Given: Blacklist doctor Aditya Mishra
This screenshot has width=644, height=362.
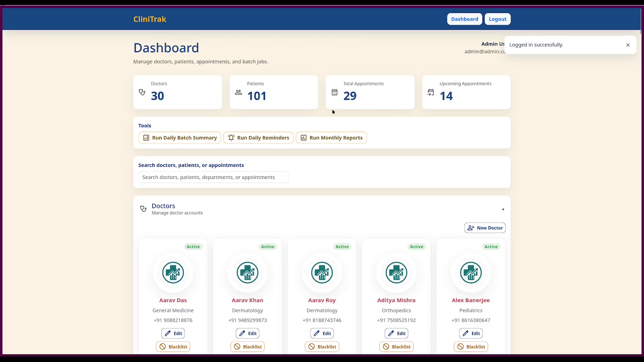Looking at the screenshot, I should click(396, 347).
